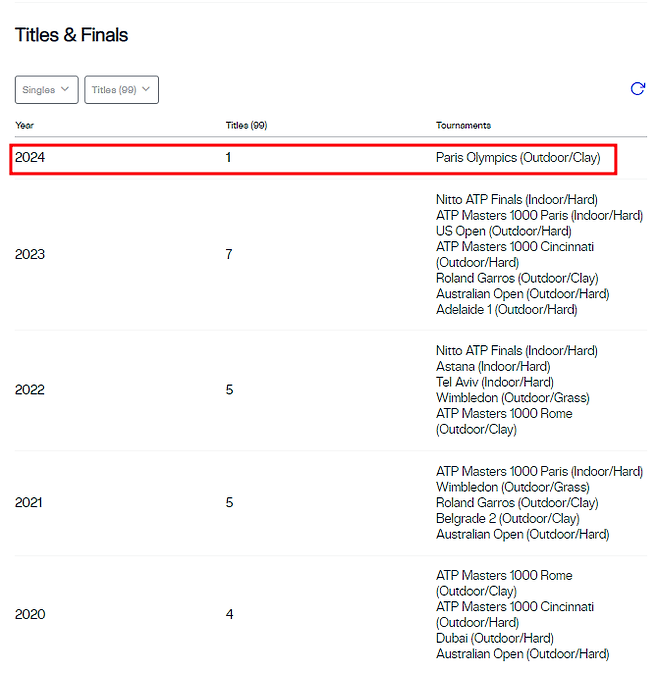Viewport: 658px width, 673px height.
Task: Click 2021 Wimbledon (Outdoor/Grass) entry
Action: (x=513, y=487)
